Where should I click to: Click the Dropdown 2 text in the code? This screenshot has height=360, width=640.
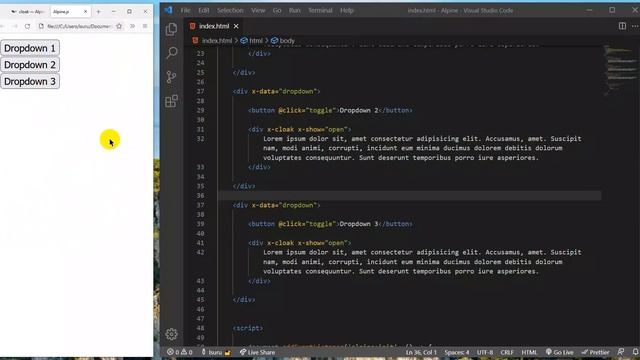point(359,110)
